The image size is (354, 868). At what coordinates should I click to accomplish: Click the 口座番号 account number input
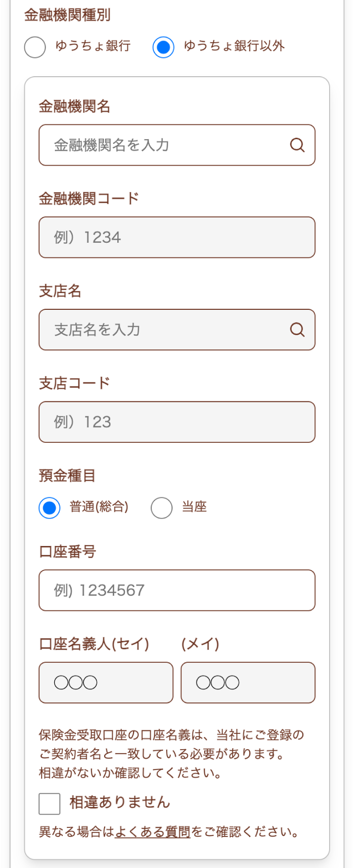pyautogui.click(x=177, y=590)
